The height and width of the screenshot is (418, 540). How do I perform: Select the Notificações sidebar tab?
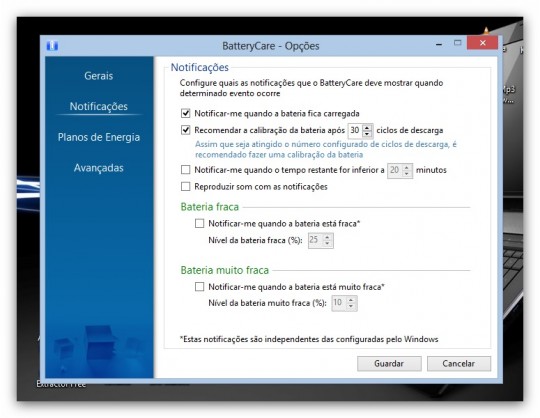tap(98, 106)
